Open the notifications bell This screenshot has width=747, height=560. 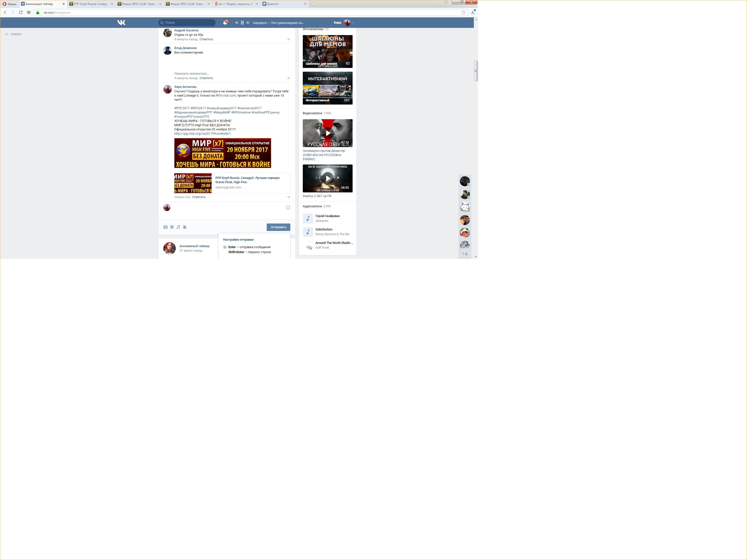point(225,23)
